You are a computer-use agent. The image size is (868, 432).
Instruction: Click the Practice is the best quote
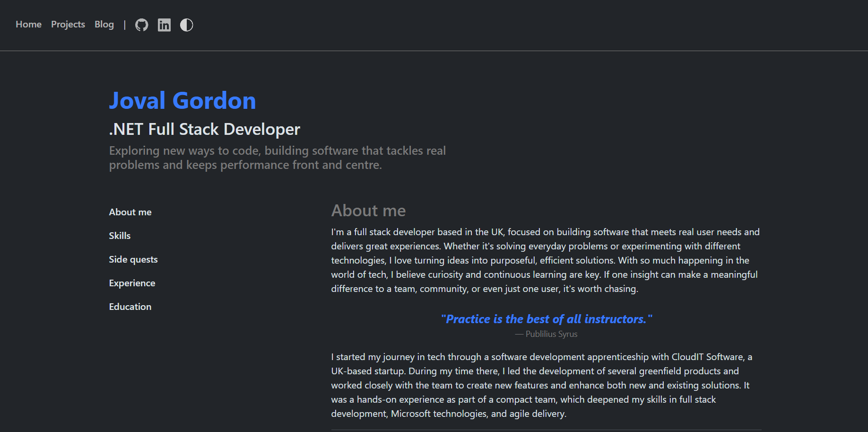tap(546, 319)
